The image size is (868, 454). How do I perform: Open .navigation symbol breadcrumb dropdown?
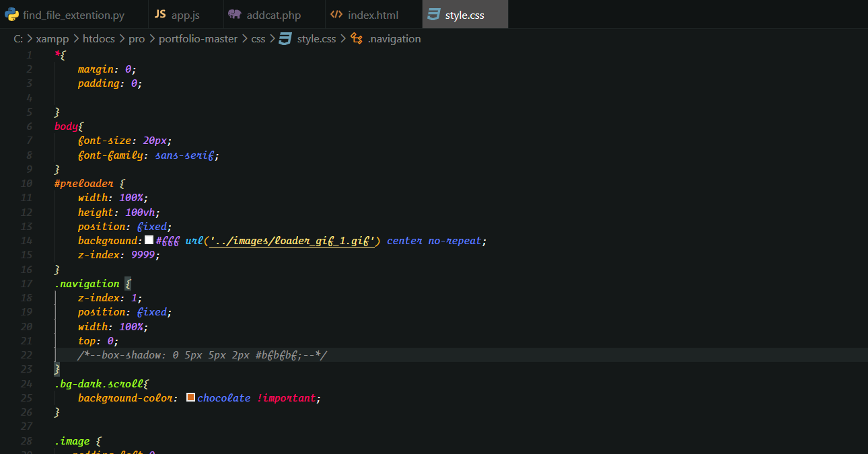pyautogui.click(x=394, y=39)
